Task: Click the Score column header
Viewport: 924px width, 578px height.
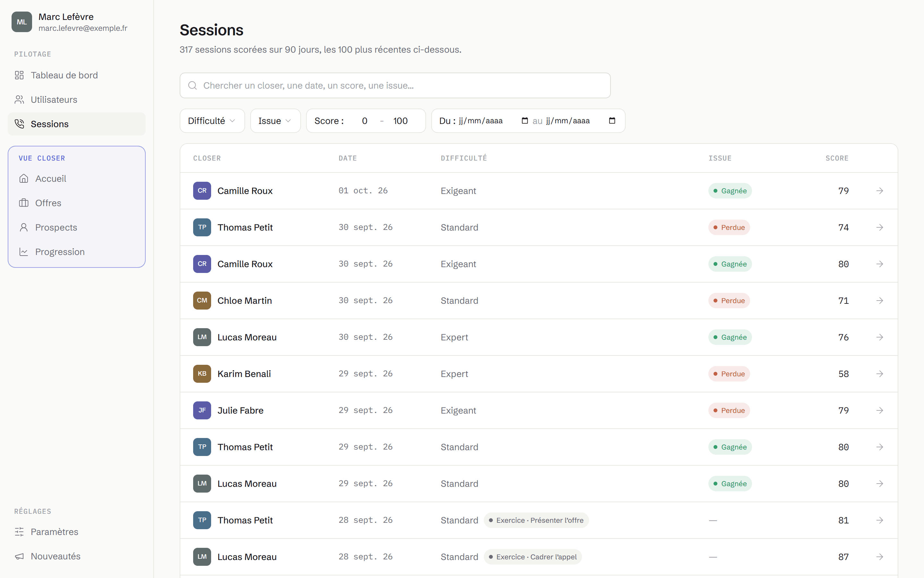Action: (837, 158)
